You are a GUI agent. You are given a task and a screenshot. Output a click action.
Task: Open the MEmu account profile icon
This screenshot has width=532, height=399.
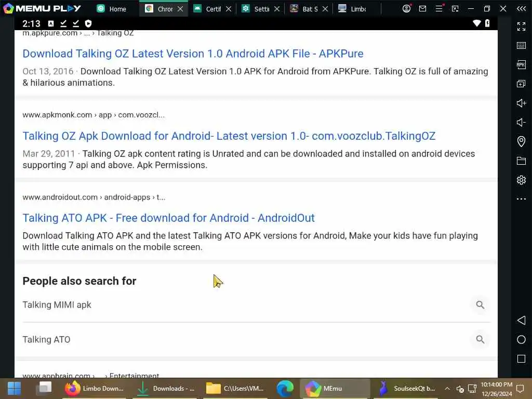tap(406, 8)
